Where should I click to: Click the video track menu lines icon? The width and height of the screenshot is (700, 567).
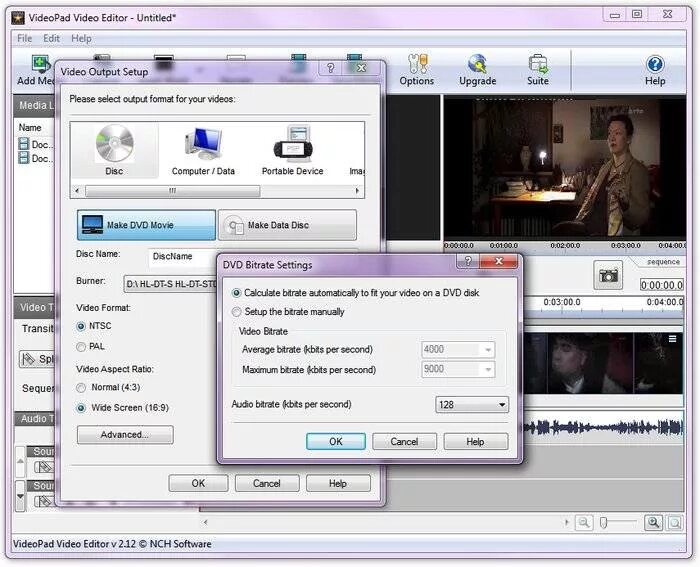(x=672, y=339)
